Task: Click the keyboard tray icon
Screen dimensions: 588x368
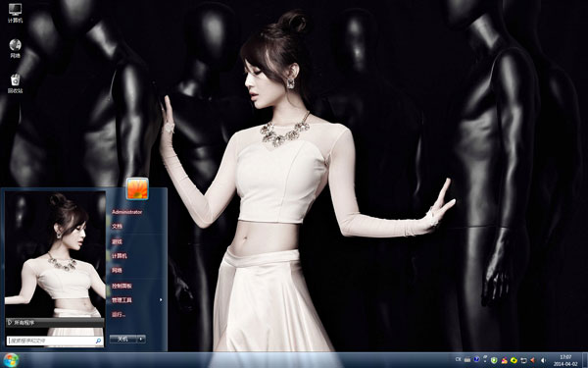Action: 467,360
